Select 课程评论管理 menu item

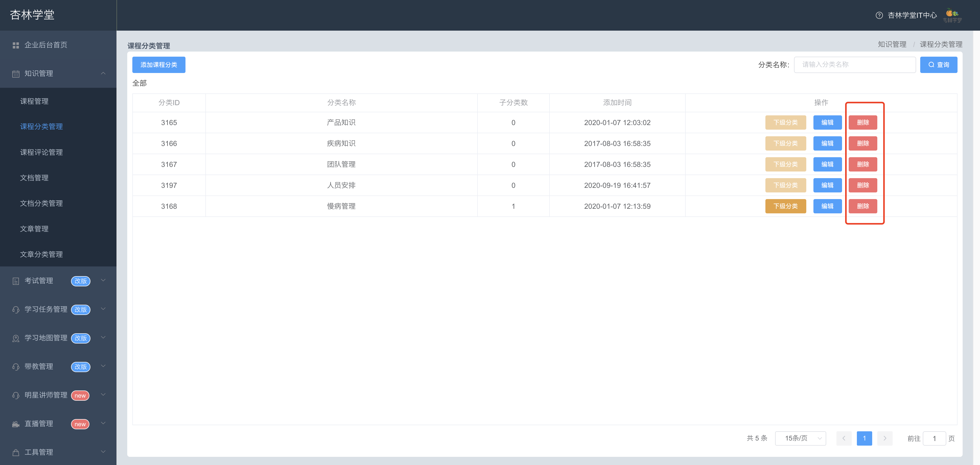tap(41, 152)
